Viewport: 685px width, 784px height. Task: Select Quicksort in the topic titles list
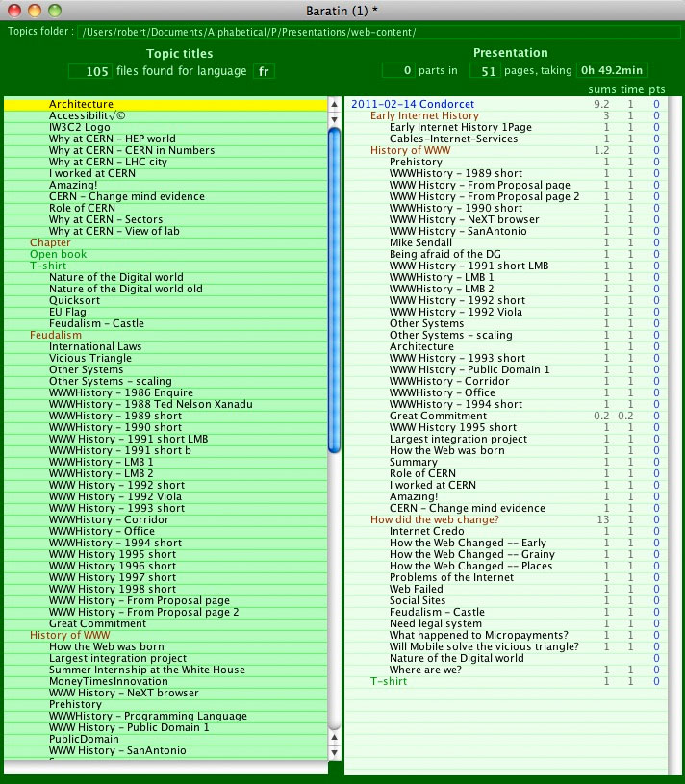pyautogui.click(x=74, y=300)
